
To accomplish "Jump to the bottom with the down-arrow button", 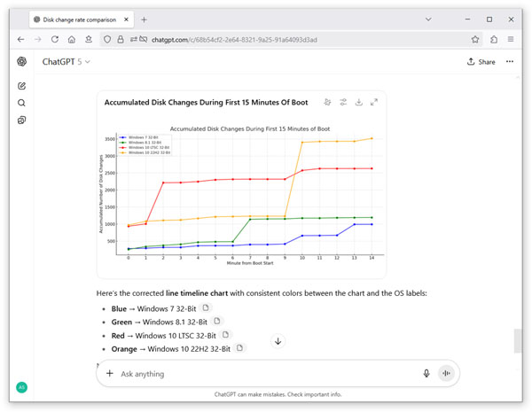I will point(278,341).
